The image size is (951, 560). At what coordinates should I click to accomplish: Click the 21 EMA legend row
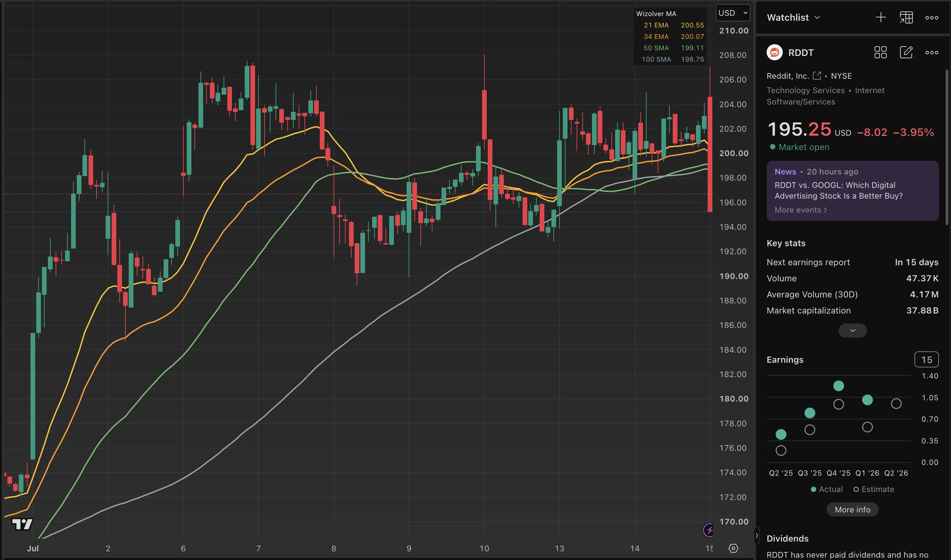674,25
